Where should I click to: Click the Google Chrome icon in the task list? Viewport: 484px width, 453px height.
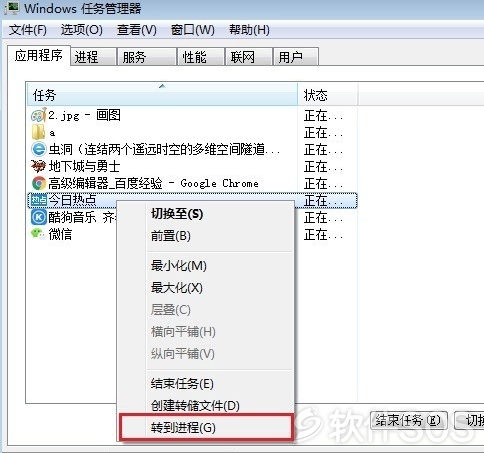click(x=39, y=183)
